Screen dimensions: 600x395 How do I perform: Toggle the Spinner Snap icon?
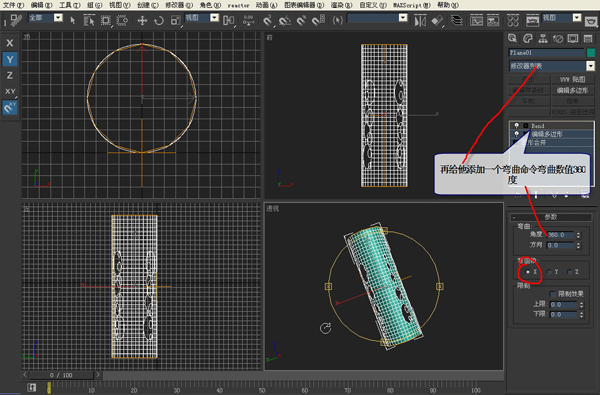pyautogui.click(x=318, y=20)
